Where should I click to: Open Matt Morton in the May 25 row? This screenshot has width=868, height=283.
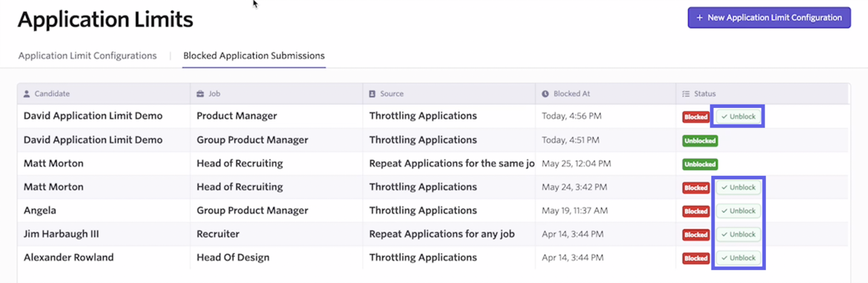tap(54, 164)
